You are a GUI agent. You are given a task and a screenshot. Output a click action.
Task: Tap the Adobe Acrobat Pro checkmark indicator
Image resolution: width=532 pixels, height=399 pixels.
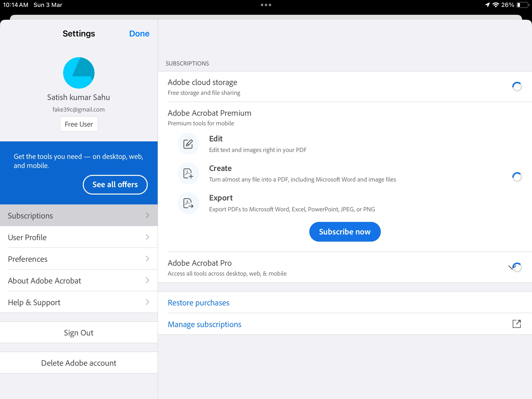(515, 267)
